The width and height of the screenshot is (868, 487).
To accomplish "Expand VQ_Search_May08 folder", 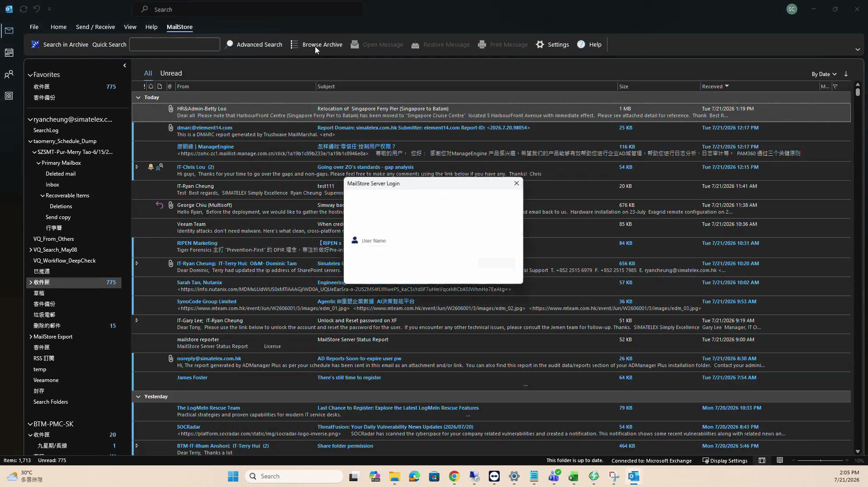I will (x=30, y=250).
